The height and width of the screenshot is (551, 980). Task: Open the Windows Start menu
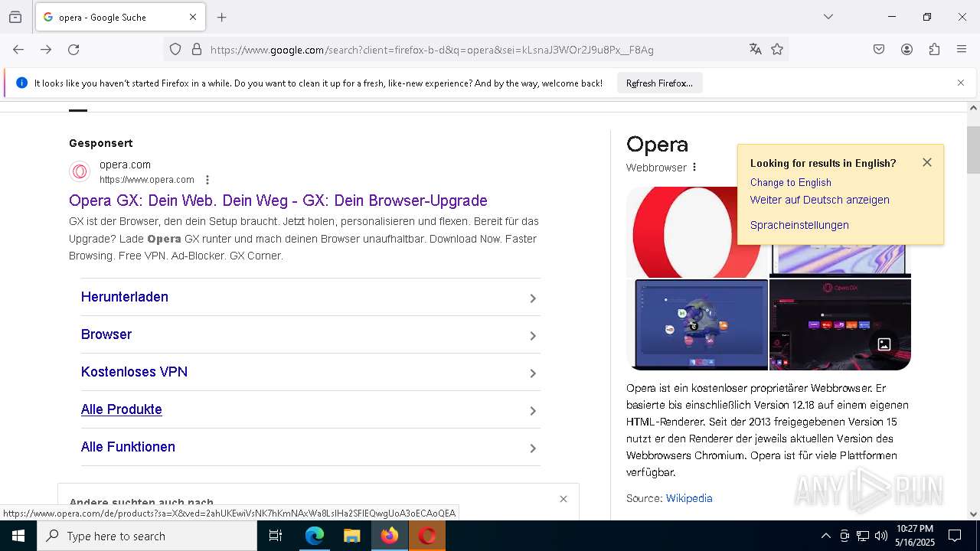(x=18, y=536)
